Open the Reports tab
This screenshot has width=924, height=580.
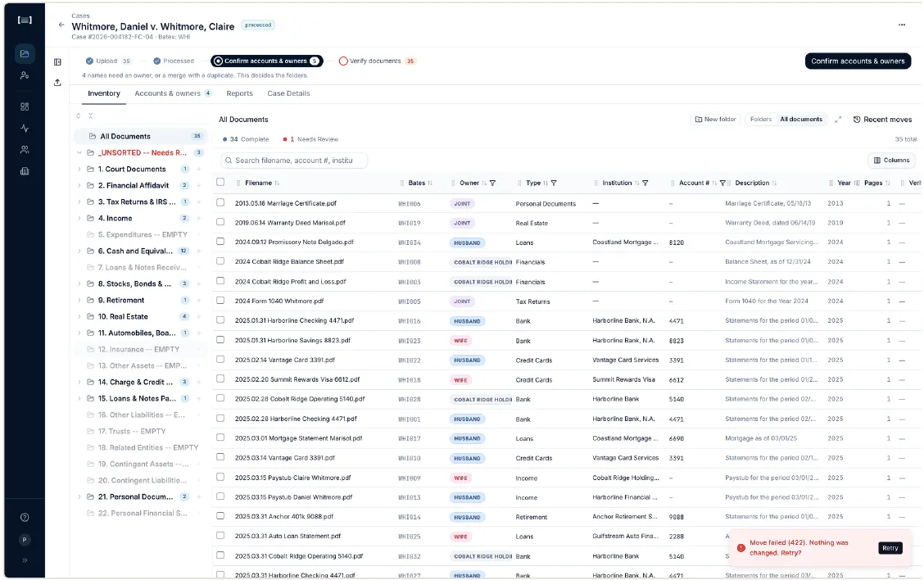[x=239, y=93]
